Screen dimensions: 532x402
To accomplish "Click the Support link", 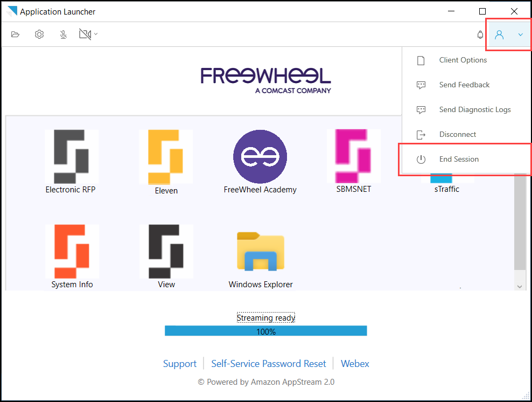I will 180,363.
